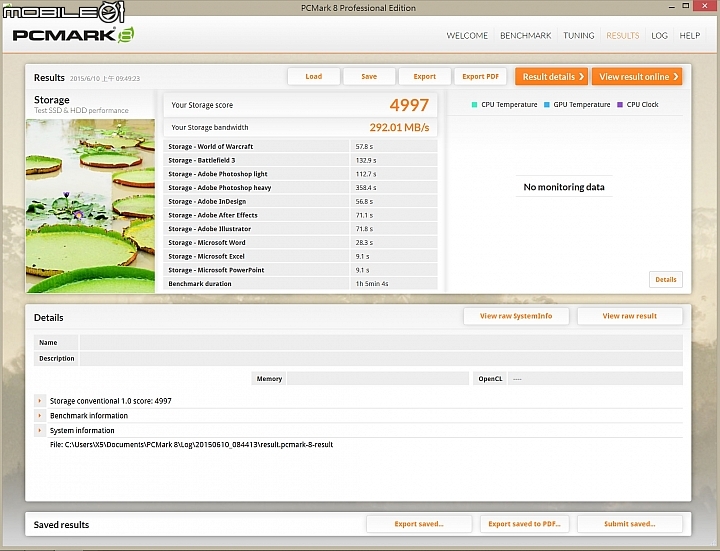Open Result details
Viewport: 720px width, 551px height.
click(551, 77)
